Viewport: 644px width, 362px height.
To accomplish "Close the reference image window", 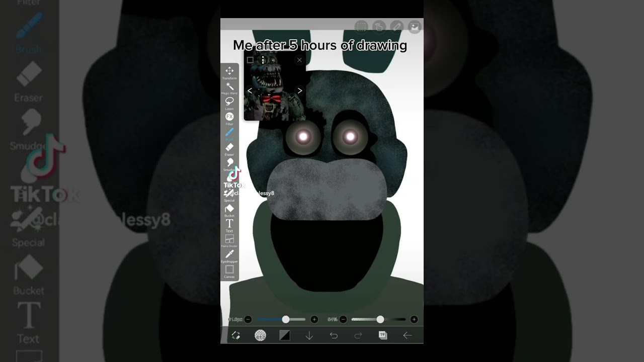I will [299, 60].
